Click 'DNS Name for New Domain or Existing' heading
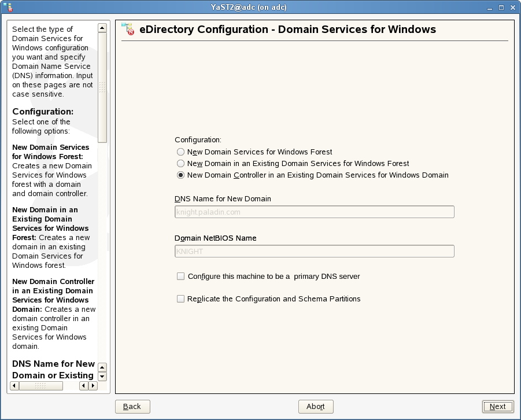Image resolution: width=521 pixels, height=420 pixels. point(53,370)
